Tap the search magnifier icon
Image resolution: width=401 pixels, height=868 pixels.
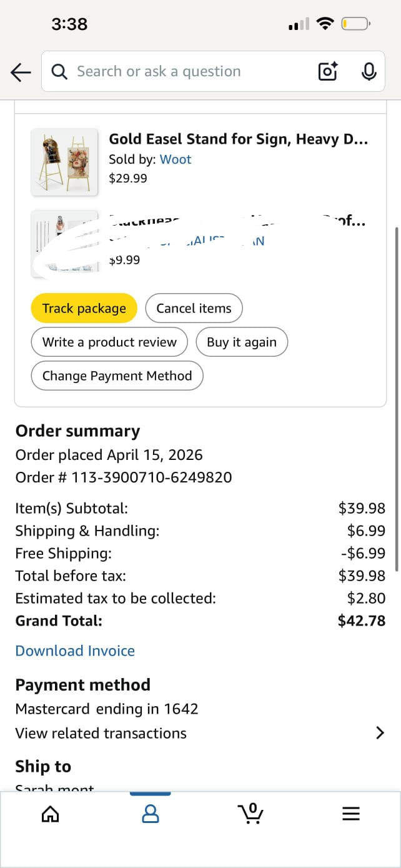click(59, 72)
